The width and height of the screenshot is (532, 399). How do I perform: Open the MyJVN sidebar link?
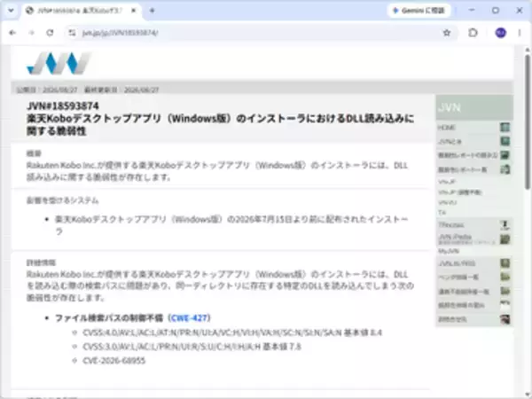click(449, 251)
